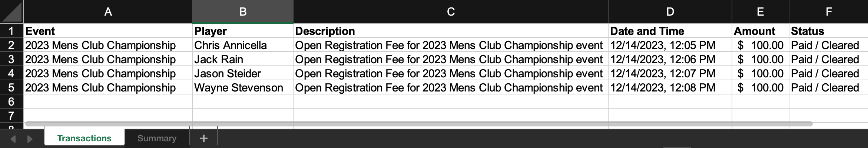Go to next sheet arrow
The width and height of the screenshot is (868, 148).
pos(30,139)
